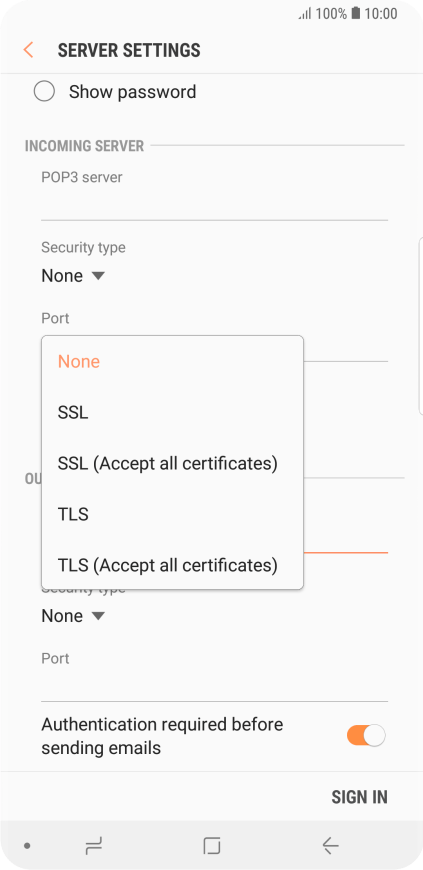This screenshot has height=870, width=423.
Task: Tap the SIGN IN button
Action: 359,797
